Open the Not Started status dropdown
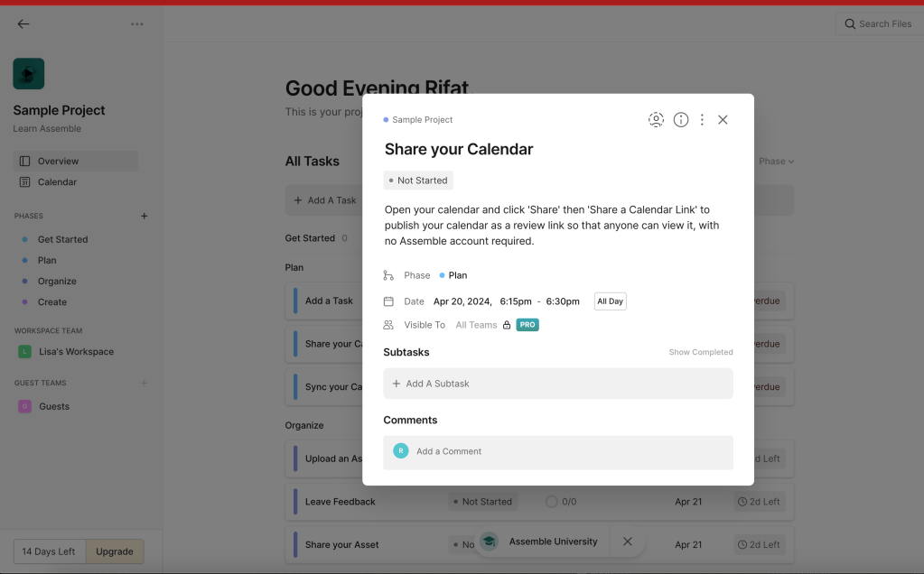Screen dimensions: 924x574 418,181
